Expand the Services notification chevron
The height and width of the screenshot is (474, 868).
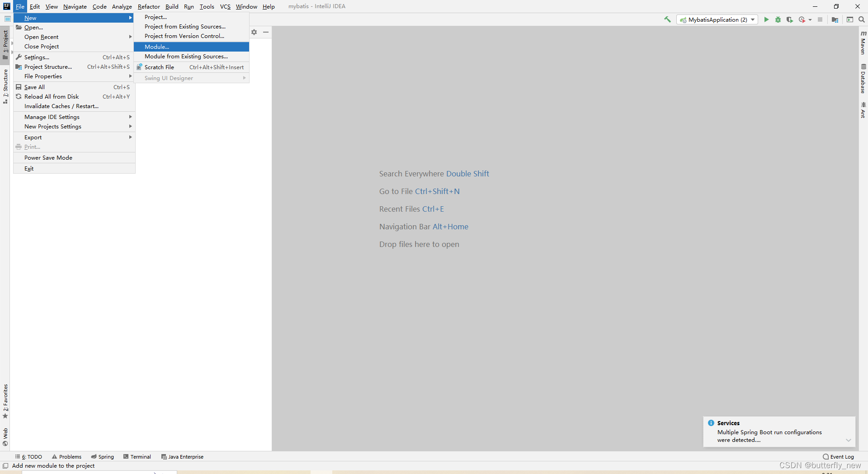tap(849, 440)
